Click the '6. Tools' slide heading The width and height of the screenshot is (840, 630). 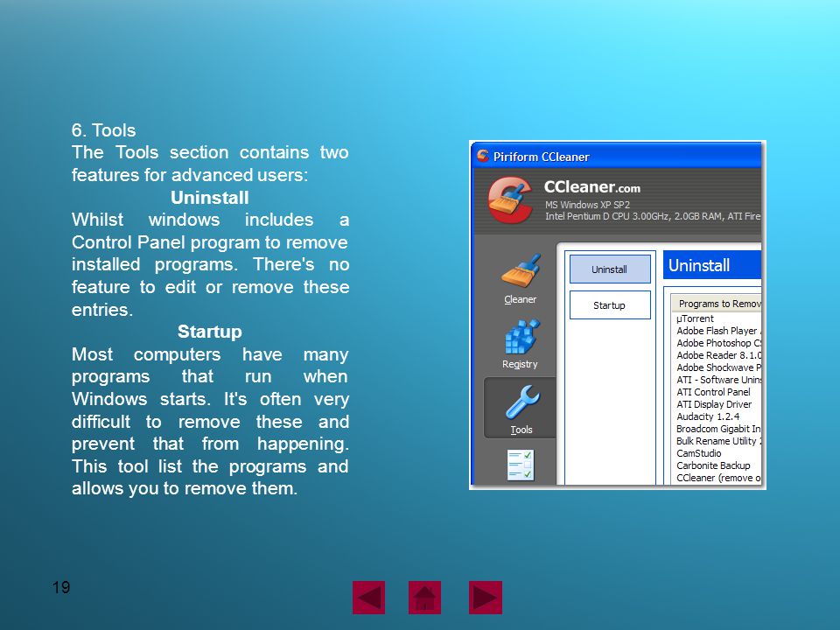103,130
